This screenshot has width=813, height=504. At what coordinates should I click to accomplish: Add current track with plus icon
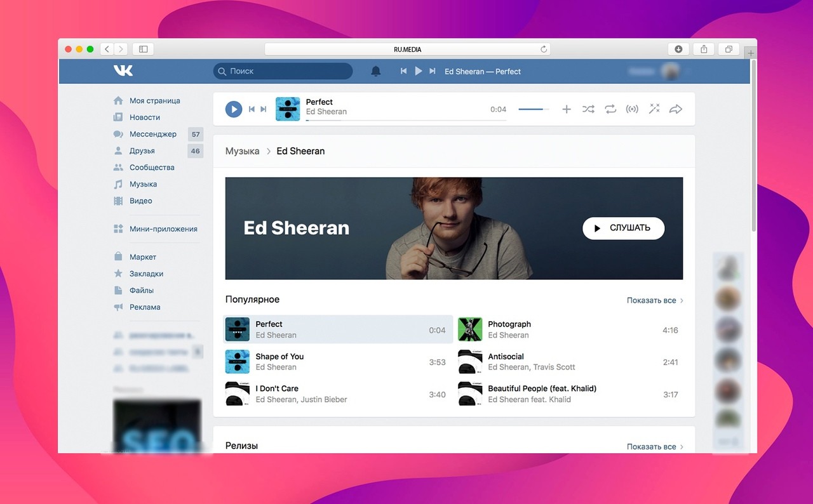pos(567,109)
